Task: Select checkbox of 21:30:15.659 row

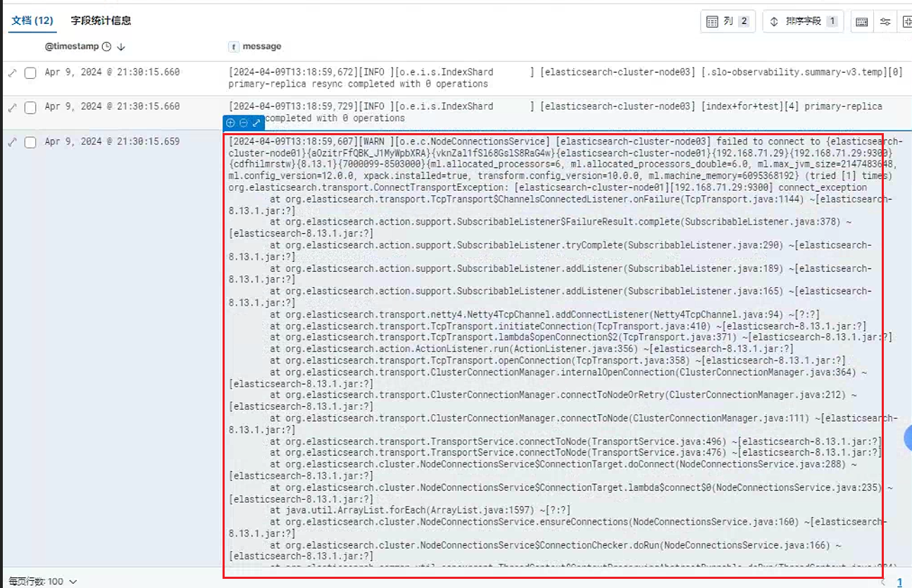Action: tap(30, 142)
